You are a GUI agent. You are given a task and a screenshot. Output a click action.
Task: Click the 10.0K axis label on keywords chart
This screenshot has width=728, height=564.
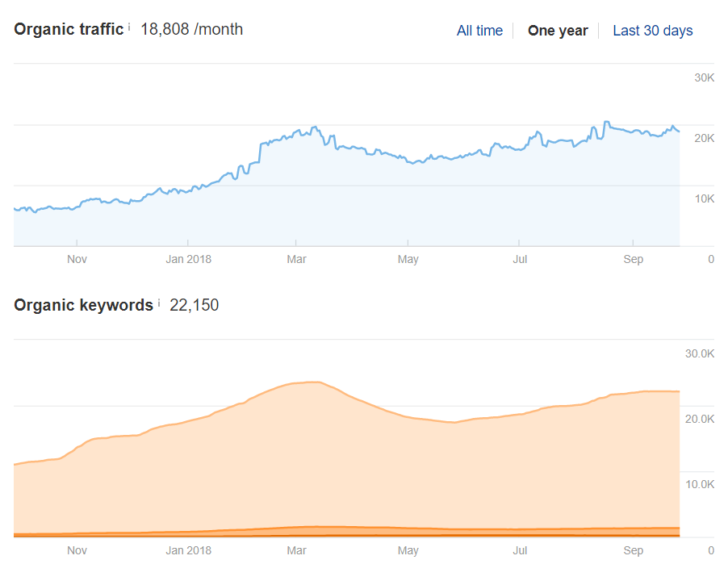[700, 485]
